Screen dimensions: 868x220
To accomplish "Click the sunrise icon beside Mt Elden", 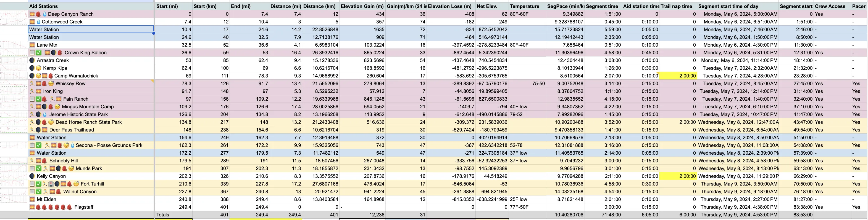I will pyautogui.click(x=32, y=200).
